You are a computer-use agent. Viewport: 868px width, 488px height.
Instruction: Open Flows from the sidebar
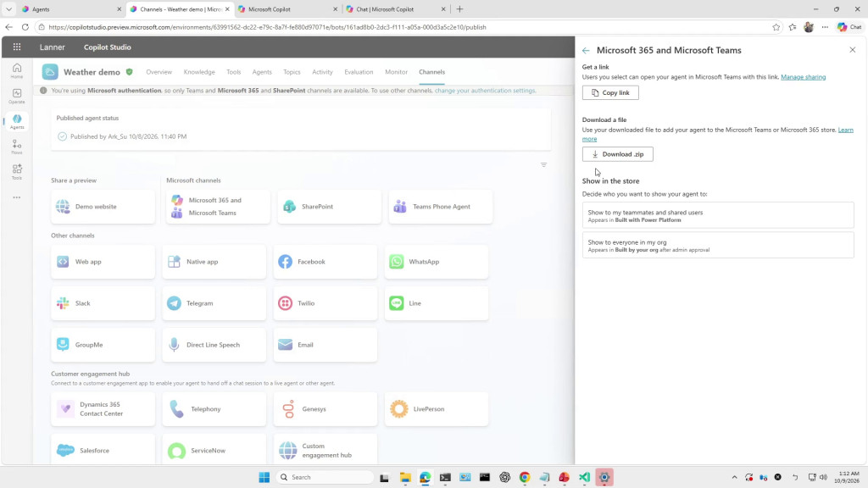pyautogui.click(x=17, y=147)
